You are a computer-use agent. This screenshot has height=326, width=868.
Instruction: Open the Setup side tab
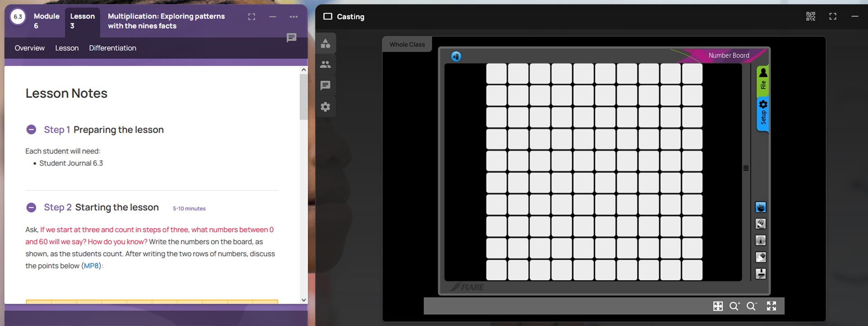(763, 115)
